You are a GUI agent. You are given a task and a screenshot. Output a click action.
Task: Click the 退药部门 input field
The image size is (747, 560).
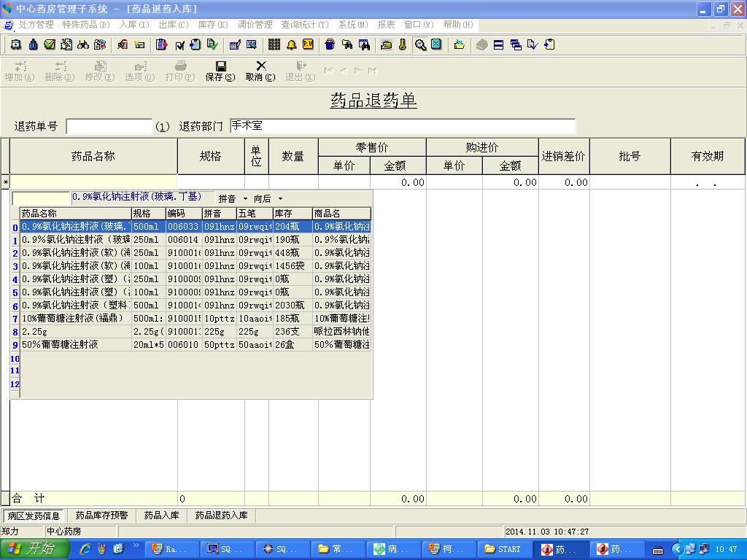tap(402, 126)
